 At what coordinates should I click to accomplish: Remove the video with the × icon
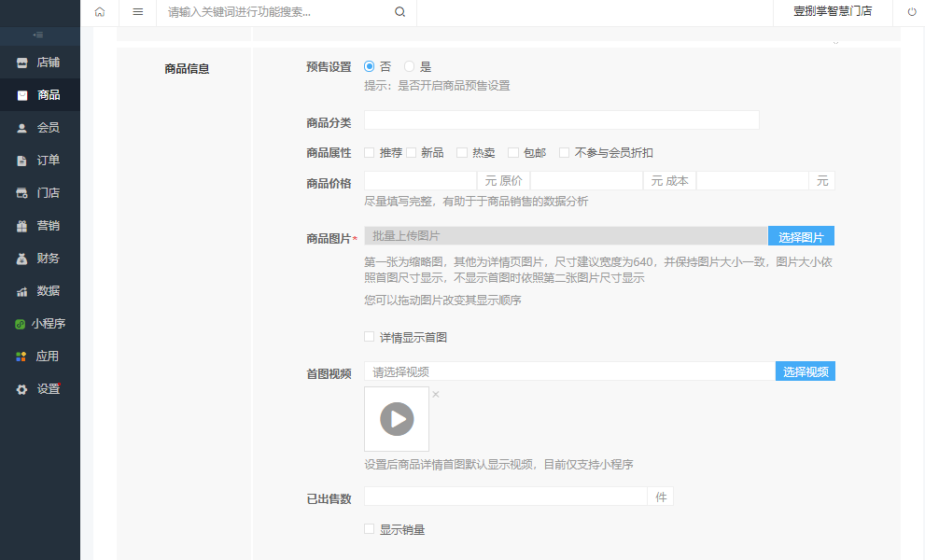click(x=435, y=394)
